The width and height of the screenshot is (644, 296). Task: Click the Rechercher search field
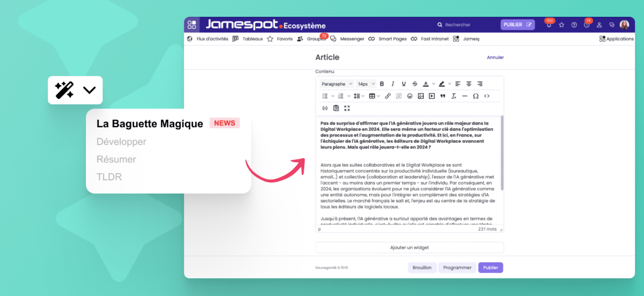click(457, 25)
